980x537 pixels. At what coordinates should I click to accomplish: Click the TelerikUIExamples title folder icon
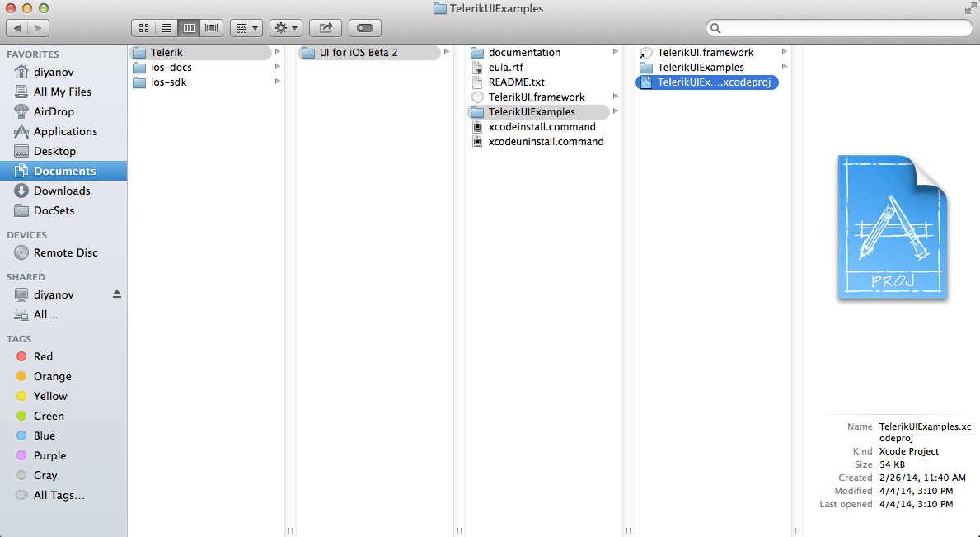pyautogui.click(x=440, y=9)
